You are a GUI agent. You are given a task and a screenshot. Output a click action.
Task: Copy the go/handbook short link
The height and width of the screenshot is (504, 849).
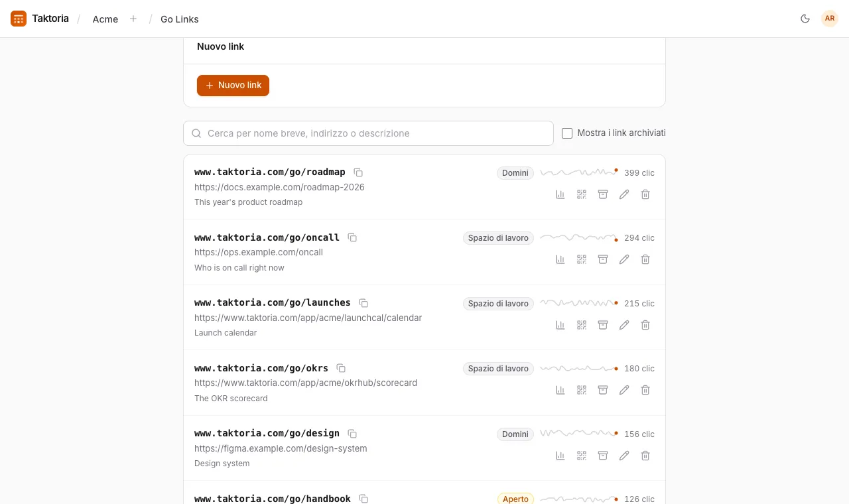tap(363, 499)
